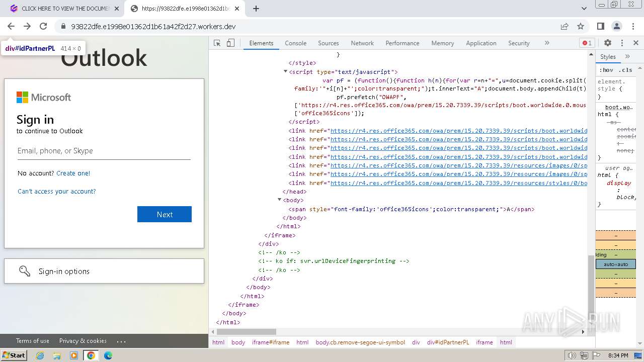Click the first office365 link href URL
The image size is (644, 362).
pyautogui.click(x=458, y=131)
